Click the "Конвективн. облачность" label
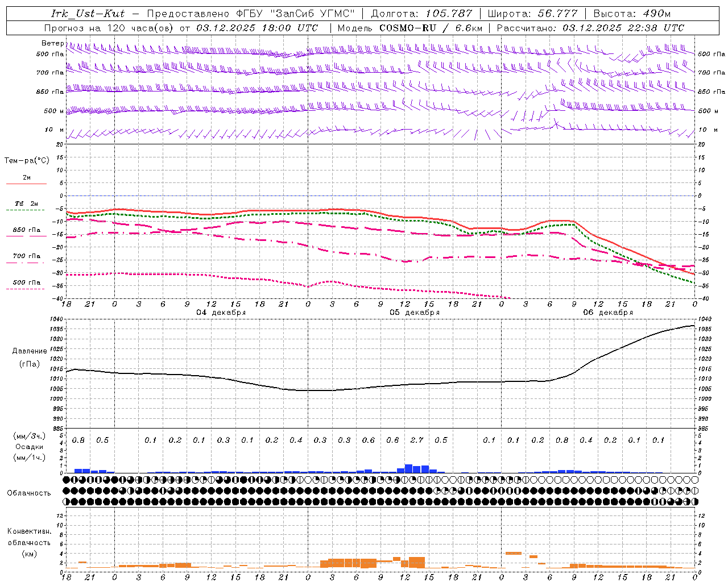 [x=29, y=537]
